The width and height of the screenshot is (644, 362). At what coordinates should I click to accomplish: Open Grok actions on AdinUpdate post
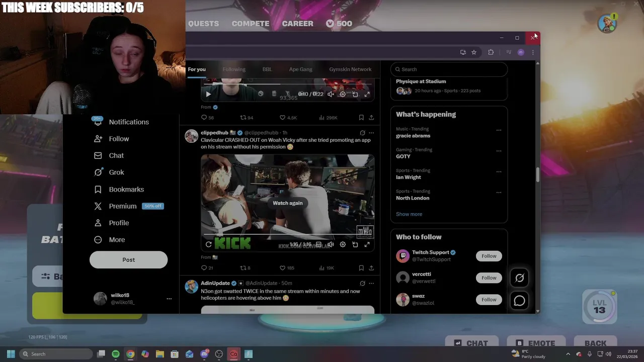pos(362,284)
